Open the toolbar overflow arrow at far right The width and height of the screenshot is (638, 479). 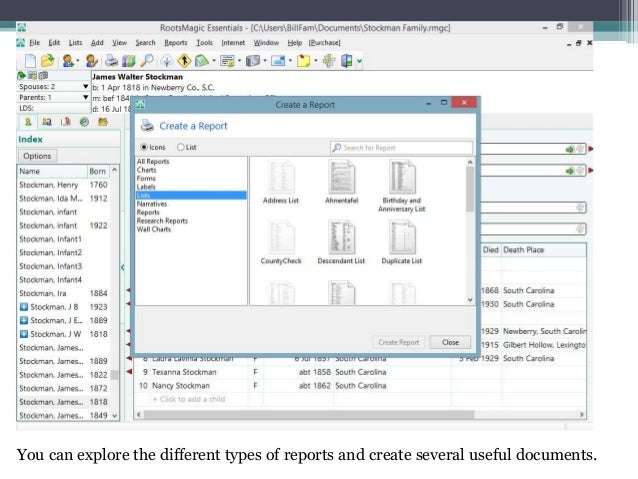[x=359, y=61]
